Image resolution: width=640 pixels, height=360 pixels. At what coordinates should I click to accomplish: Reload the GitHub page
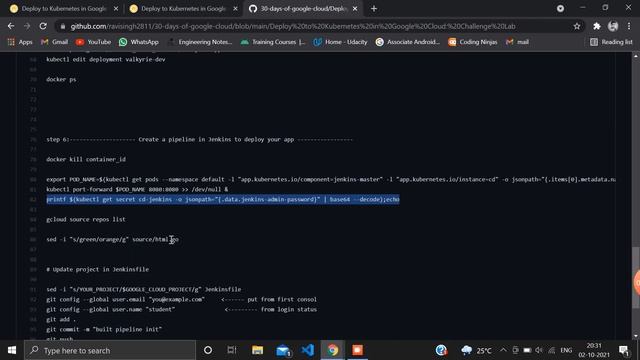[43, 26]
